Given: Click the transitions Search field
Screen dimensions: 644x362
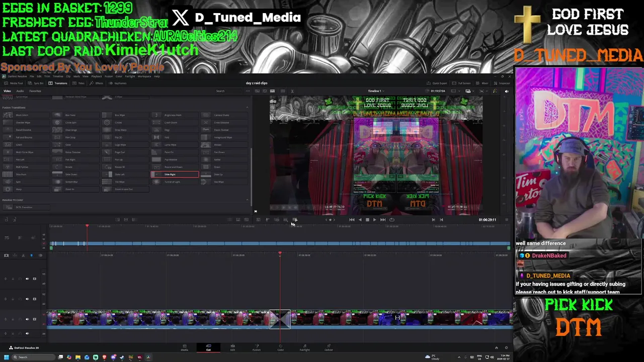Looking at the screenshot, I should tap(229, 91).
